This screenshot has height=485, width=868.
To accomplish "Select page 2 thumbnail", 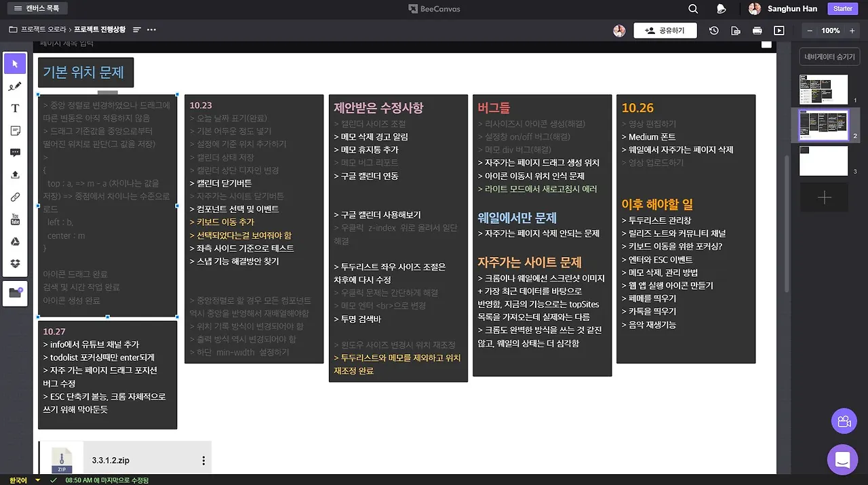I will [824, 125].
